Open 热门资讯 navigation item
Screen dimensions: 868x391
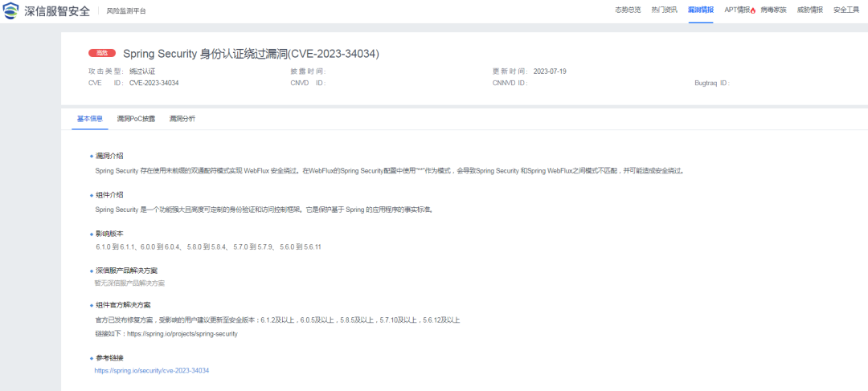click(x=665, y=10)
